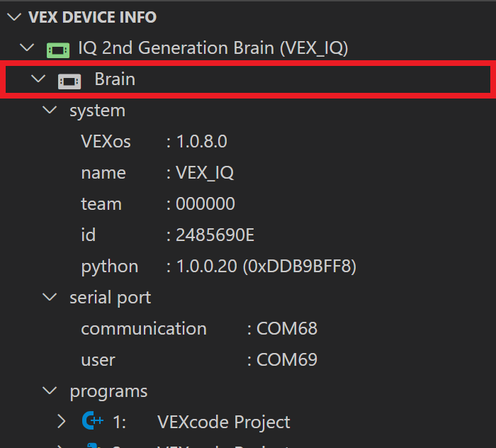Select the VEXos 1.0.8.0 row

pyautogui.click(x=154, y=142)
